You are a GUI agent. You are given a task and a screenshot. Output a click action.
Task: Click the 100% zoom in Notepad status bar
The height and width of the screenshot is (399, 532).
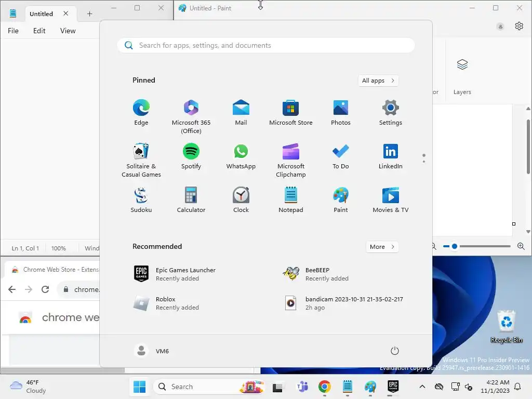58,248
